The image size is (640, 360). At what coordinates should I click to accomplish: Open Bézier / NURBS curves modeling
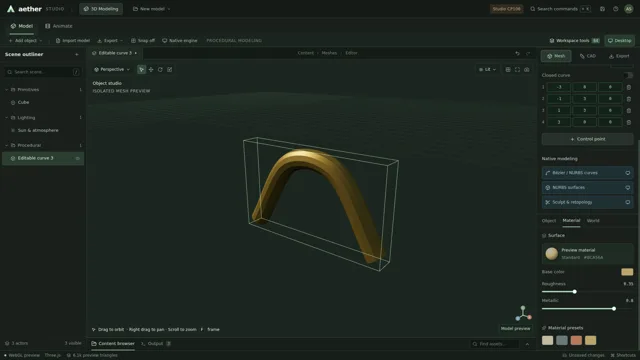tap(587, 173)
